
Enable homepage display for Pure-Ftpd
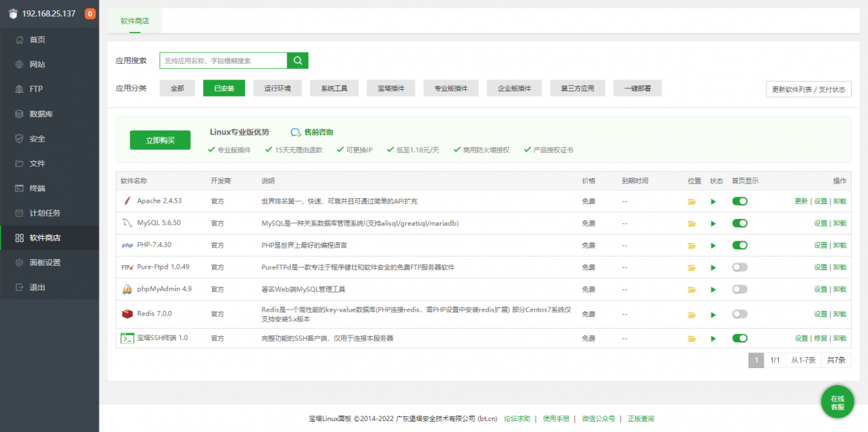click(740, 267)
